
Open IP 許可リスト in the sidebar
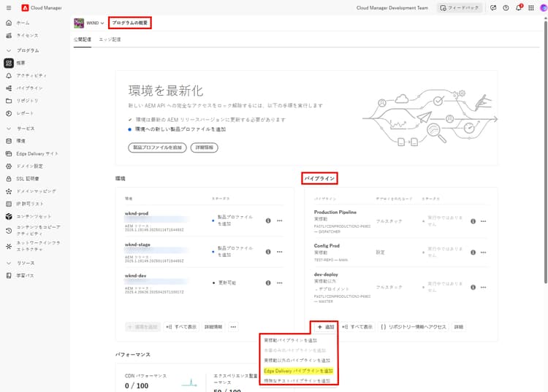pos(30,204)
